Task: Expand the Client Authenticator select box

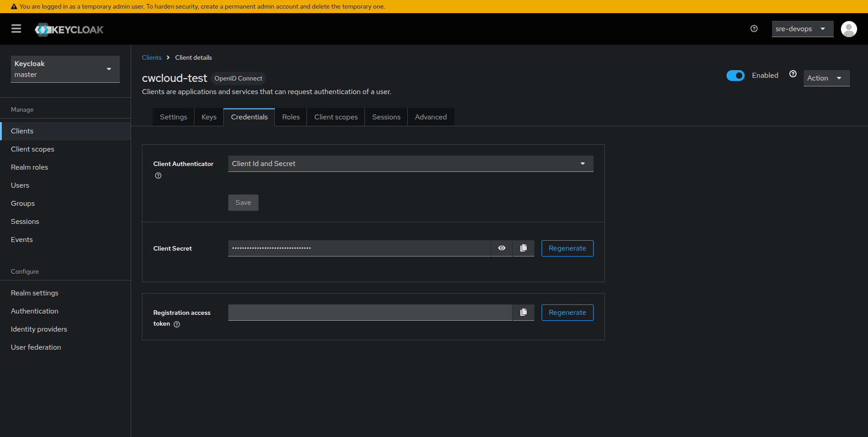Action: click(x=410, y=164)
